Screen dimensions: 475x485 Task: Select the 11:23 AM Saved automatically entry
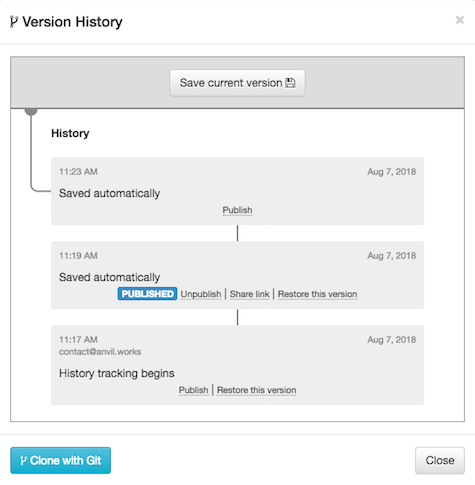pos(237,191)
